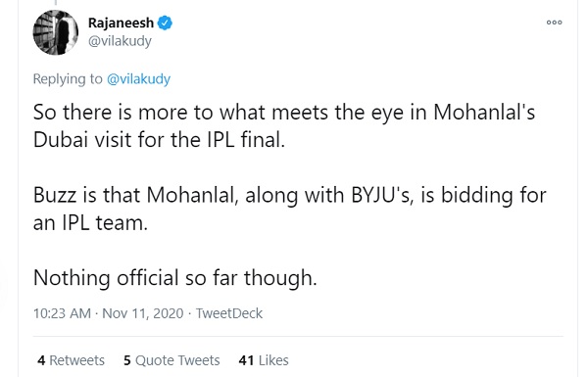View the 4 Retweets list
The height and width of the screenshot is (377, 588).
click(71, 360)
